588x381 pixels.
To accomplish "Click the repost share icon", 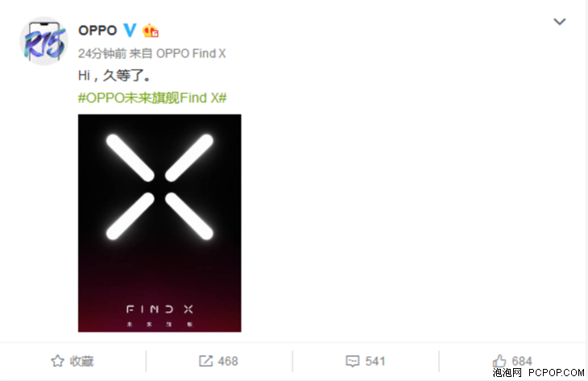I will coord(205,361).
